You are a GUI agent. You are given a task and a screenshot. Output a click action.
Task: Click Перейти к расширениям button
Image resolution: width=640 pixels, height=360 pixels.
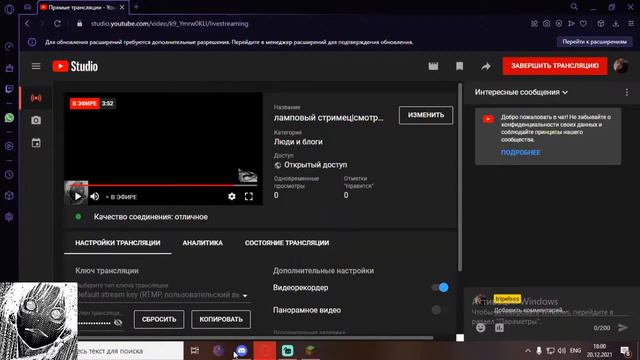(594, 42)
